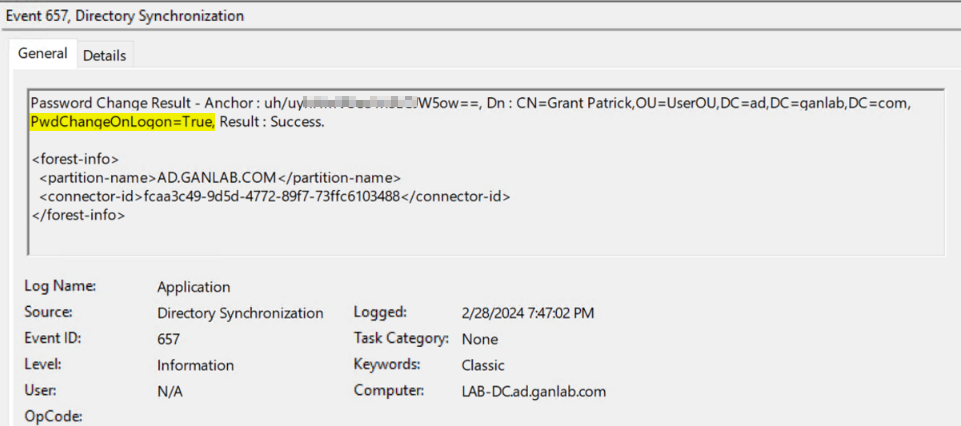Click the OpCode label
The height and width of the screenshot is (426, 961).
[51, 416]
